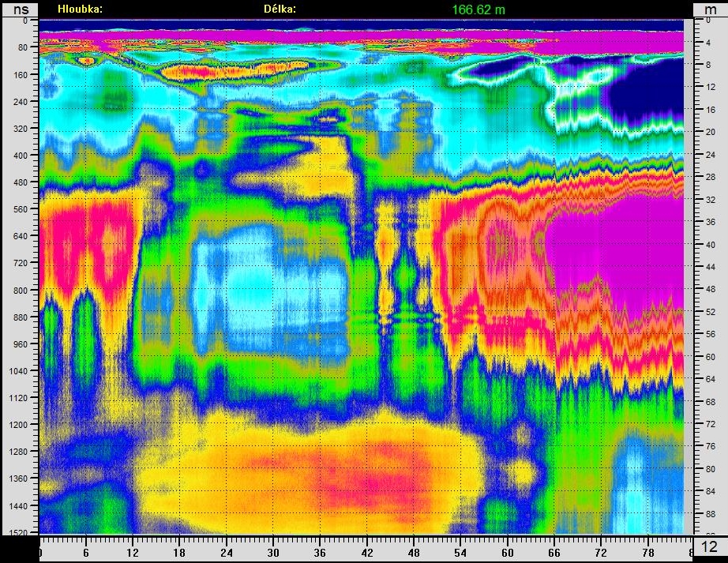Click the 72 m tick on the depth axis
The width and height of the screenshot is (728, 563).
click(709, 424)
